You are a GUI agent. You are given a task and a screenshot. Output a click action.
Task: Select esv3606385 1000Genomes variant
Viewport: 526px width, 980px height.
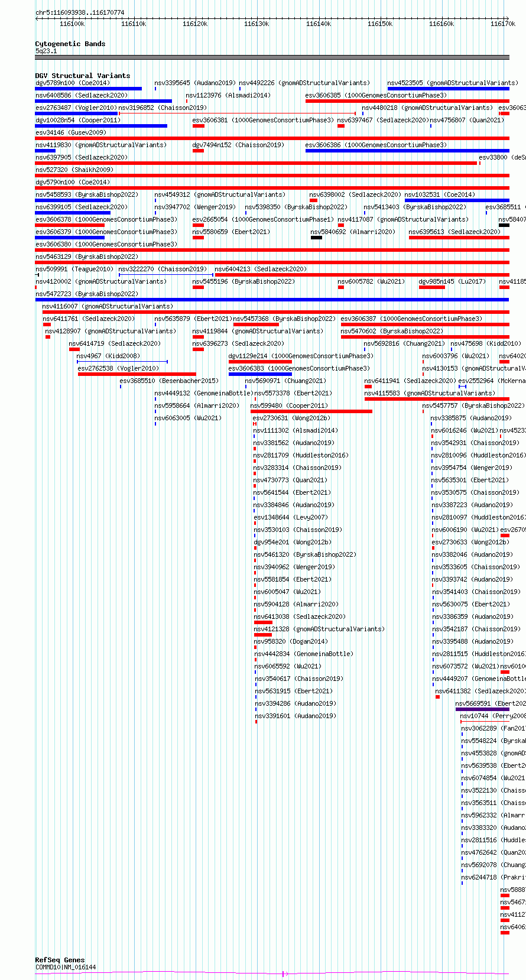coord(376,95)
